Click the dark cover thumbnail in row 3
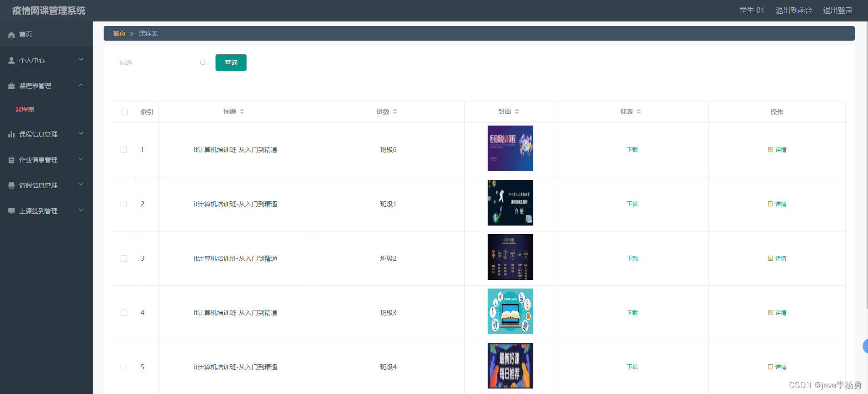This screenshot has height=394, width=868. (x=510, y=257)
